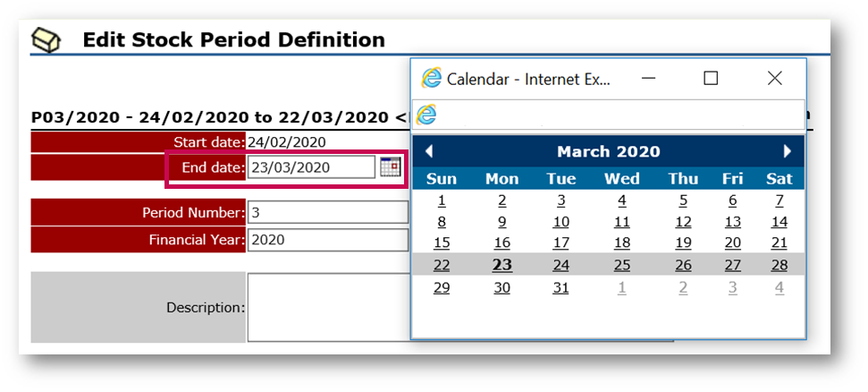Close the Calendar popup window
868x392 pixels.
click(x=775, y=79)
